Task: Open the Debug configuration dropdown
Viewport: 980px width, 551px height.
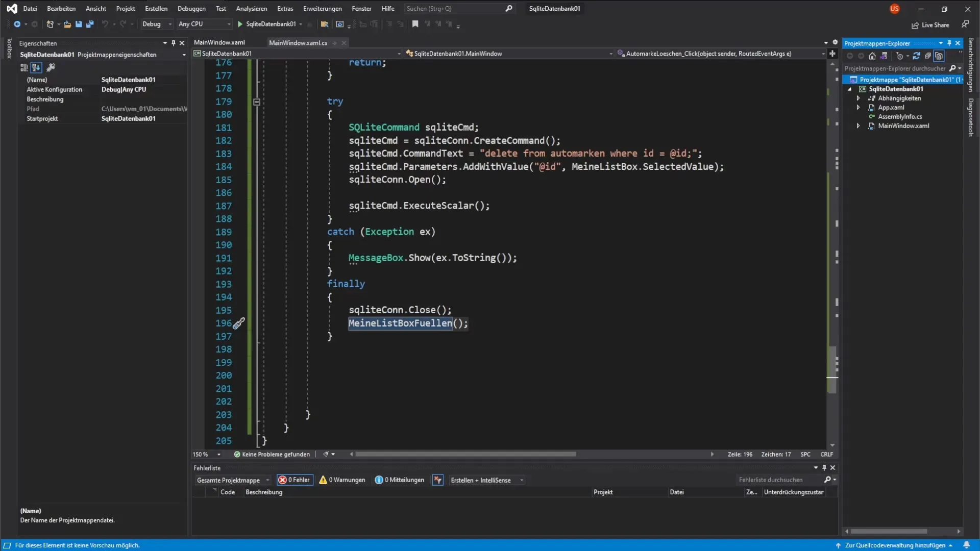Action: 157,24
